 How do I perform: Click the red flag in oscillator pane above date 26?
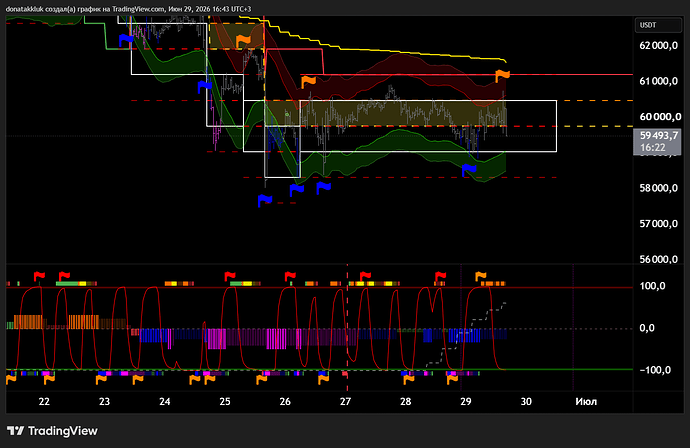290,277
